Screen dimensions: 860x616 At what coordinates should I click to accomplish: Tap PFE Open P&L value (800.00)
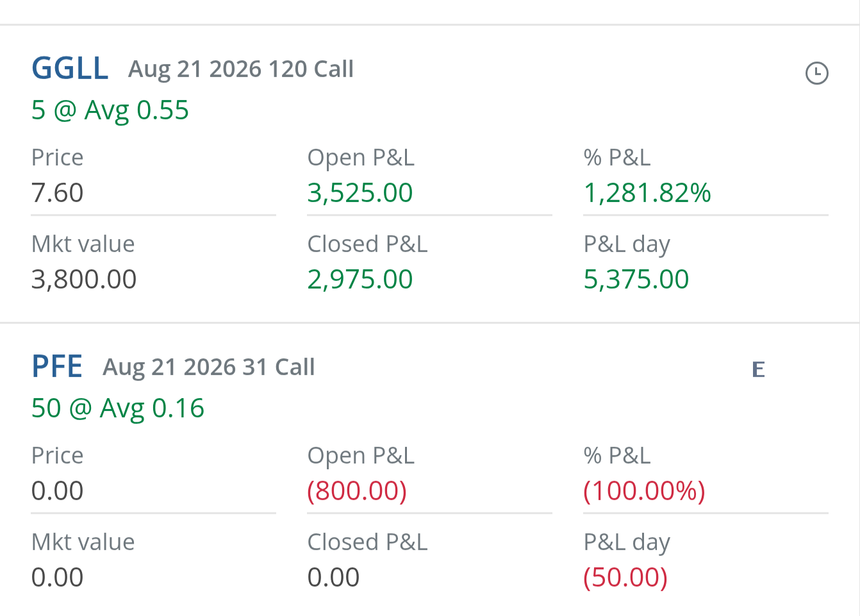(x=357, y=491)
